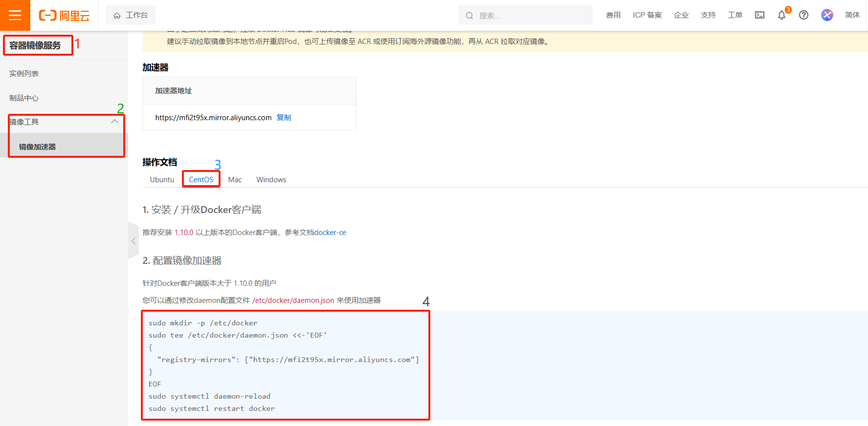Open the docker-ce documentation link
The height and width of the screenshot is (426, 868).
click(330, 233)
